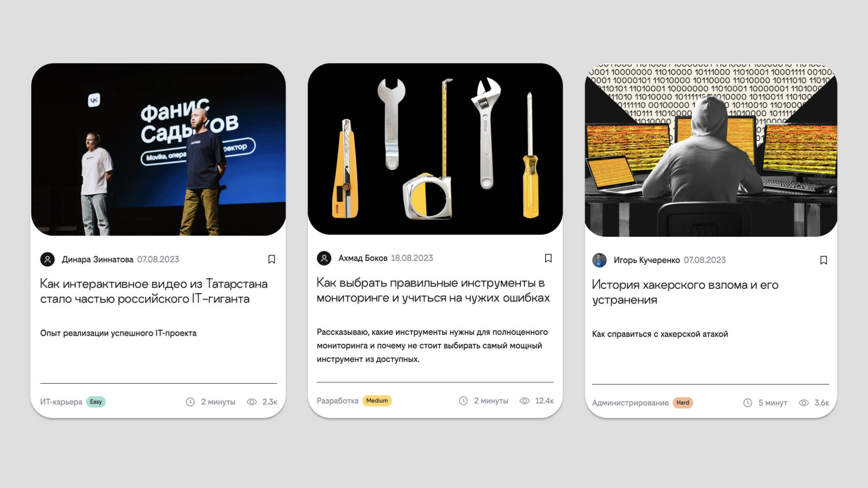868x488 pixels.
Task: Bookmark the Динара Зиннатова article
Action: 271,259
